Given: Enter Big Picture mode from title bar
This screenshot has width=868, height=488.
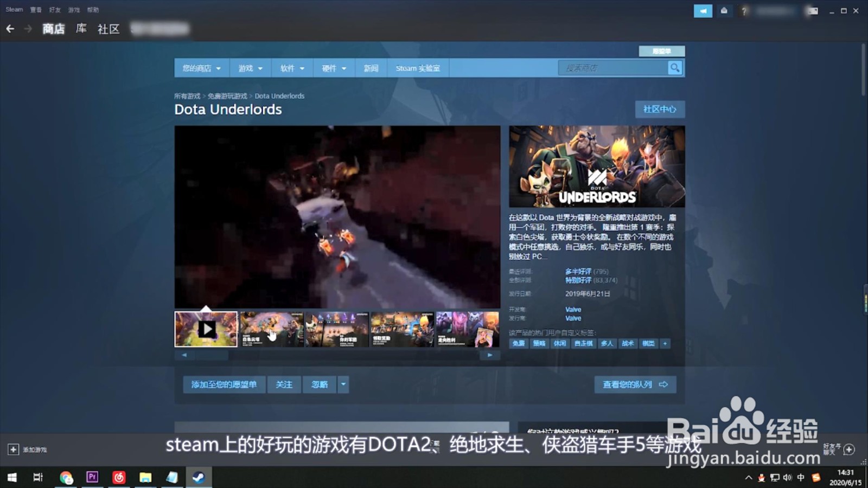Looking at the screenshot, I should pos(812,10).
